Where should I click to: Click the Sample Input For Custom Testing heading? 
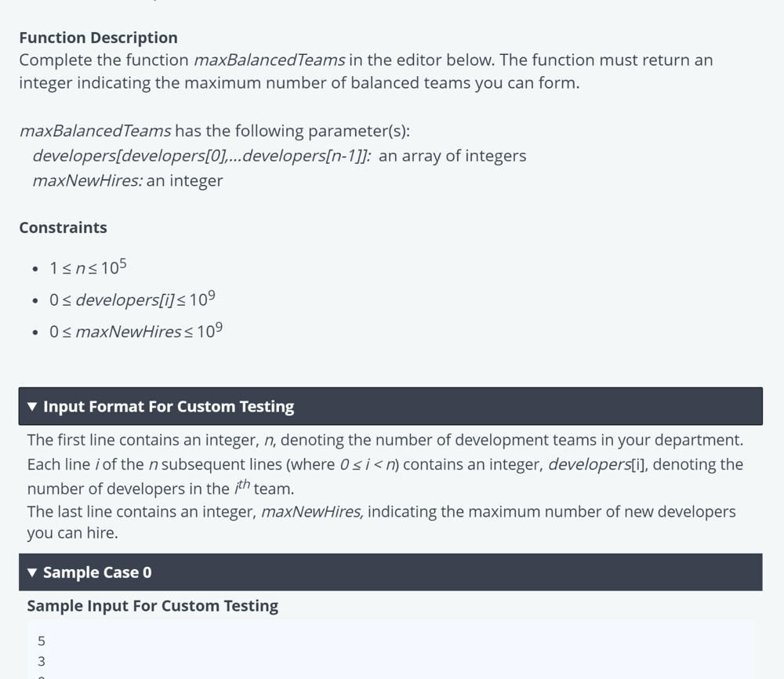click(152, 606)
